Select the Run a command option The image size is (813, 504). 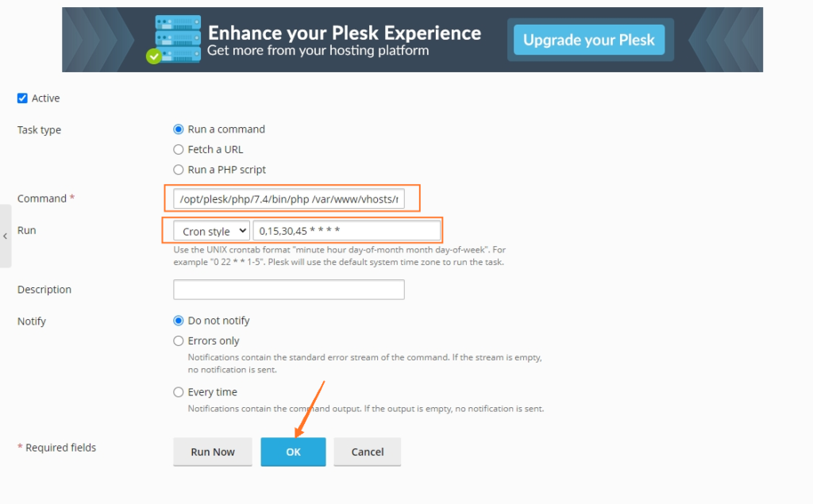(x=179, y=129)
